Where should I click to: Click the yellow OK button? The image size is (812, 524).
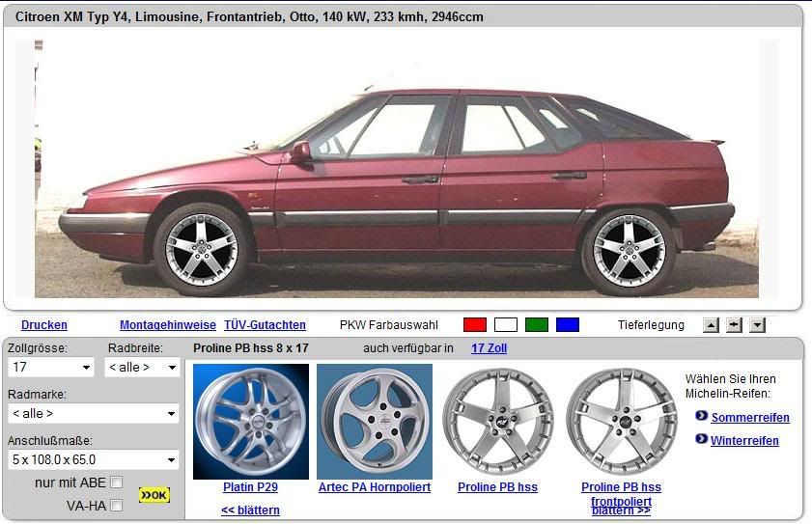pos(154,495)
